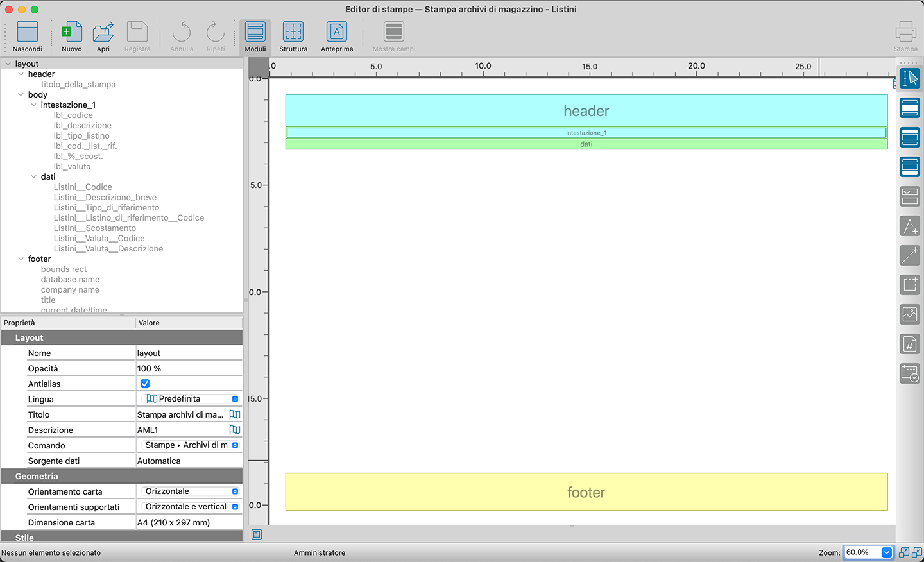Click the Titolo translation flag icon
924x562 pixels.
235,414
